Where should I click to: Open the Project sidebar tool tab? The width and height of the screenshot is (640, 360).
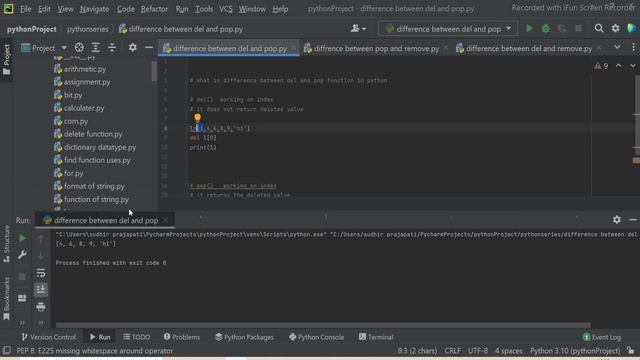pos(7,60)
